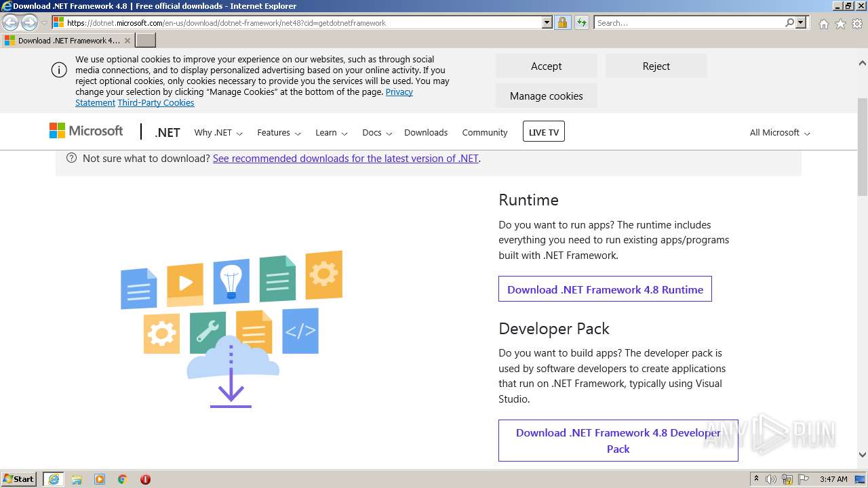Click the security lock icon in address bar
The width and height of the screenshot is (868, 488).
coord(562,23)
